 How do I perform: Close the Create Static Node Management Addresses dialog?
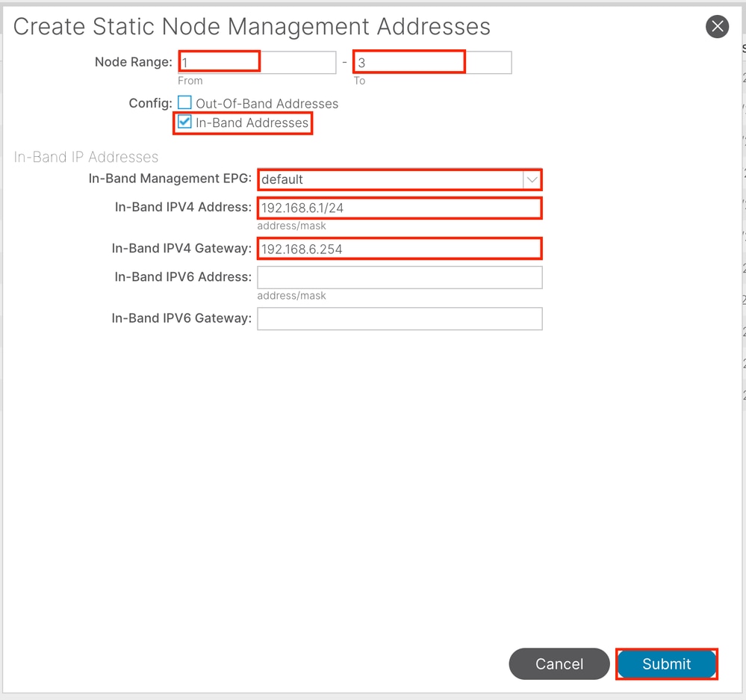click(717, 27)
